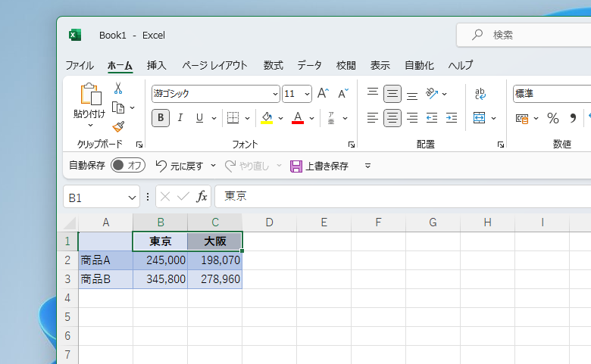Open merge cells dropdown arrow
This screenshot has width=591, height=364.
tap(493, 118)
